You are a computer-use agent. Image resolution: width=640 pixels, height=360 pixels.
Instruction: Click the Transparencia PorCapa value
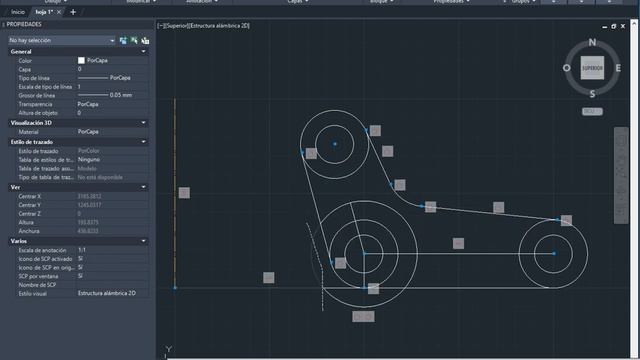tap(112, 104)
